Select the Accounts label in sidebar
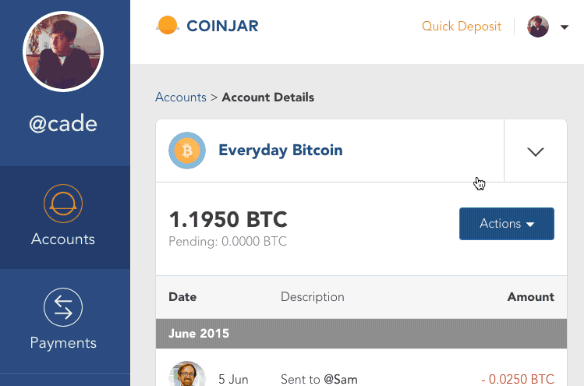 (x=63, y=239)
